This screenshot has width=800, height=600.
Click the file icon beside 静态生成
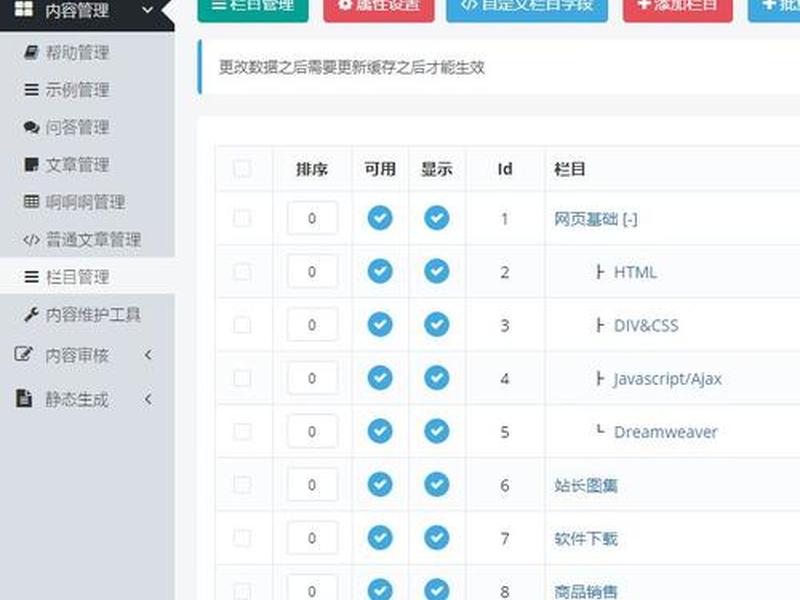tap(23, 398)
